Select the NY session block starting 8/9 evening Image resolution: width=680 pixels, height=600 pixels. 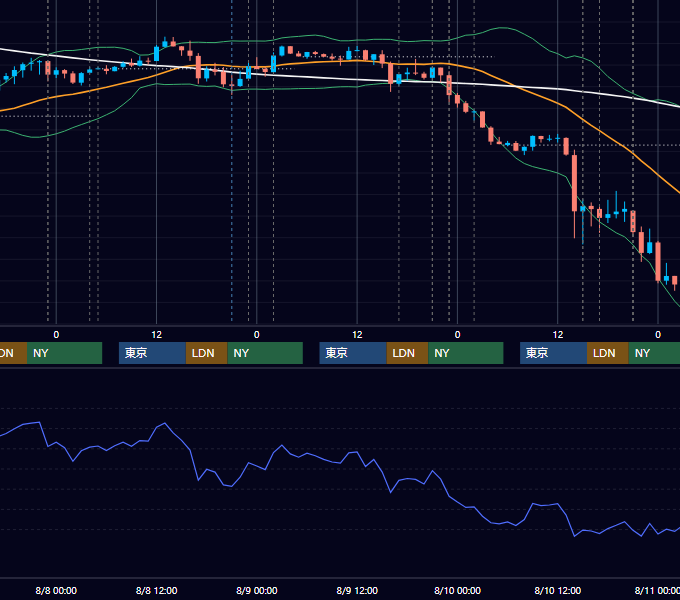[x=466, y=353]
